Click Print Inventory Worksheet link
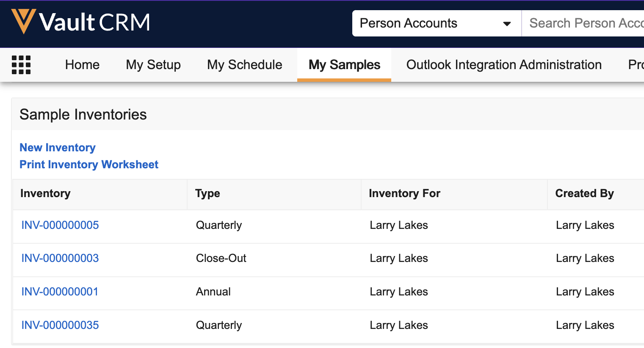This screenshot has height=348, width=644. point(89,164)
